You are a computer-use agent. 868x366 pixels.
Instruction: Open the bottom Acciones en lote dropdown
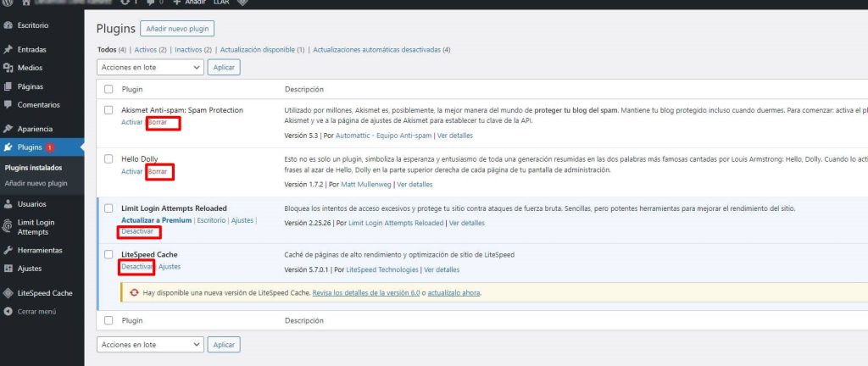pyautogui.click(x=150, y=345)
